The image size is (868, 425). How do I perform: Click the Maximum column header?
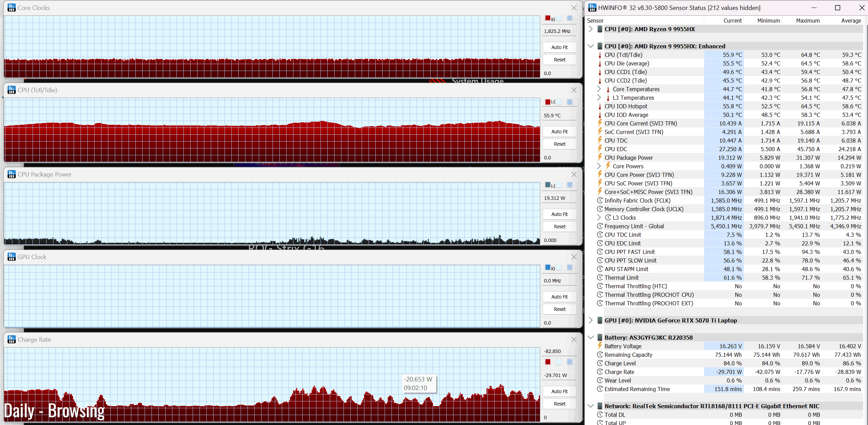[x=807, y=21]
